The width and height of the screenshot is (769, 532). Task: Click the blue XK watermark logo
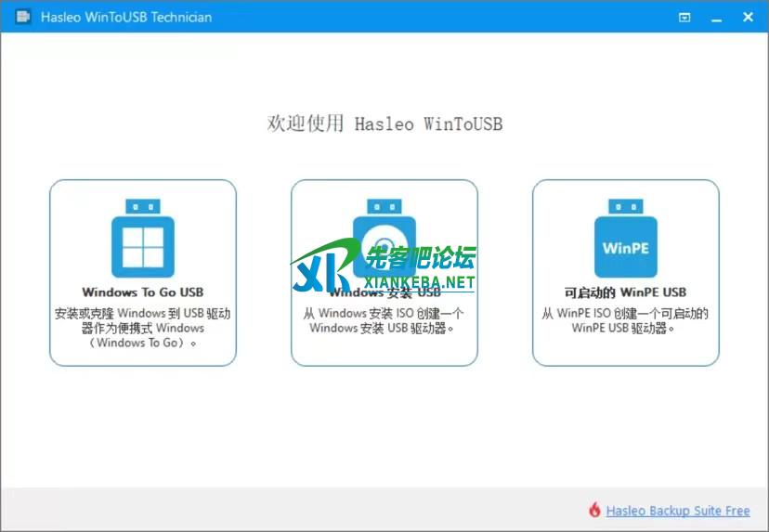click(320, 265)
